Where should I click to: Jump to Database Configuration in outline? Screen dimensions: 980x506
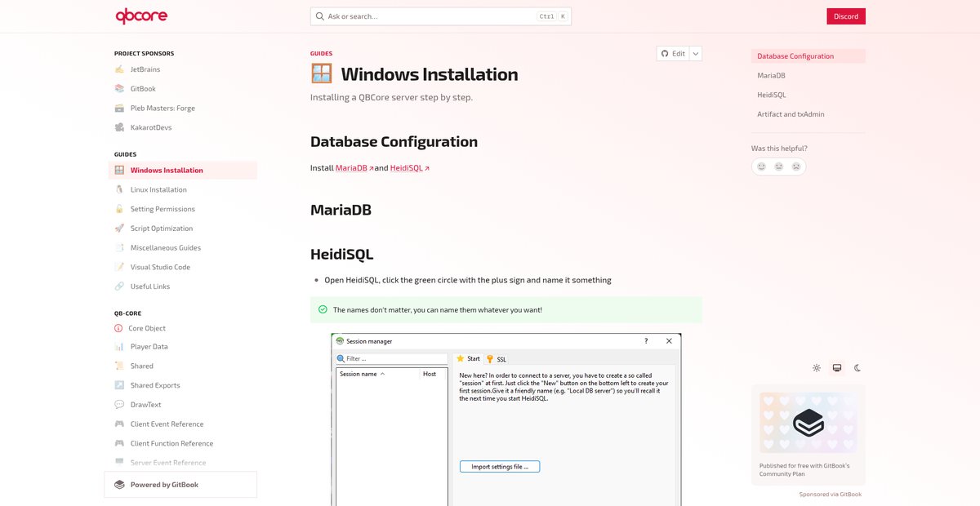[x=808, y=56]
